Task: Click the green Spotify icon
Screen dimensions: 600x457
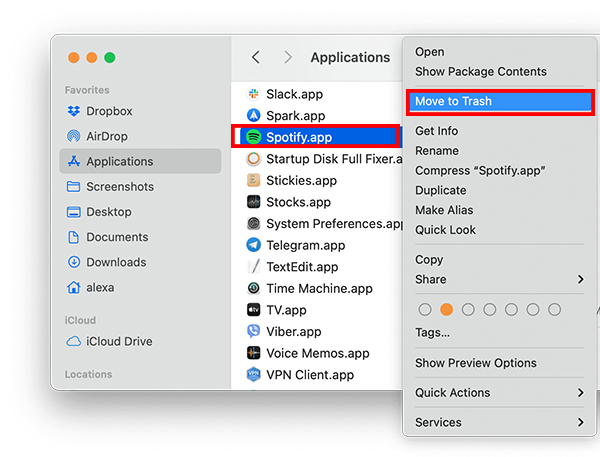Action: (253, 137)
